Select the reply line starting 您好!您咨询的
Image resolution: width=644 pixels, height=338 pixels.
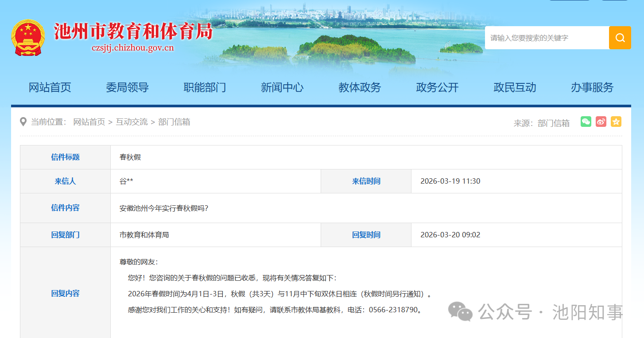(232, 278)
